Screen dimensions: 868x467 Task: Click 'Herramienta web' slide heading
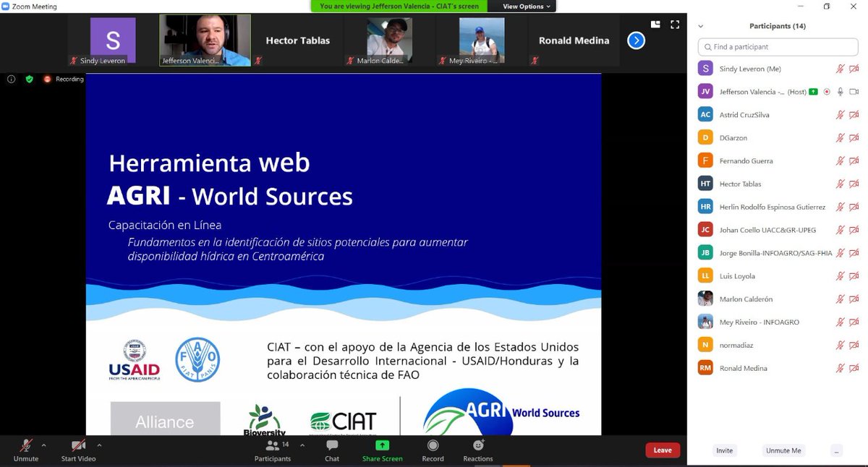coord(209,163)
